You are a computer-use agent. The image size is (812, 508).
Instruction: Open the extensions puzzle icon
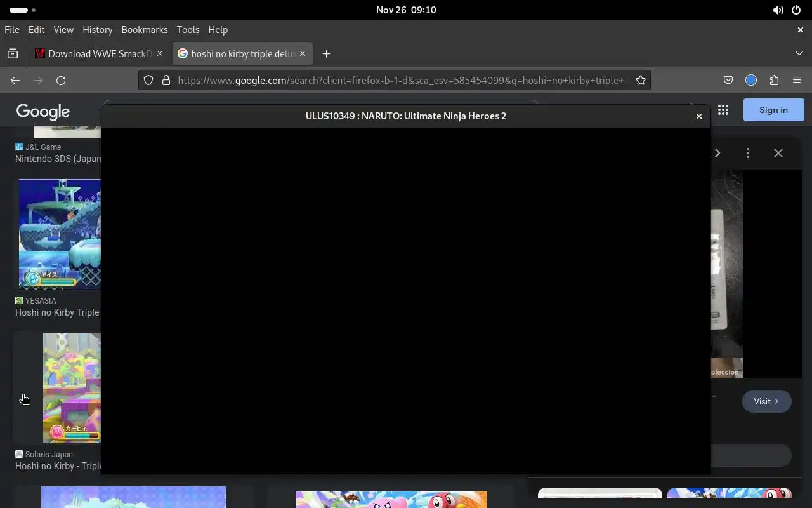[x=774, y=80]
